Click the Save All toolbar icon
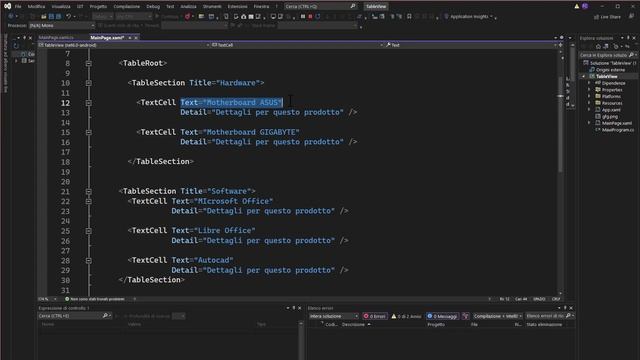The width and height of the screenshot is (640, 360). pyautogui.click(x=58, y=16)
